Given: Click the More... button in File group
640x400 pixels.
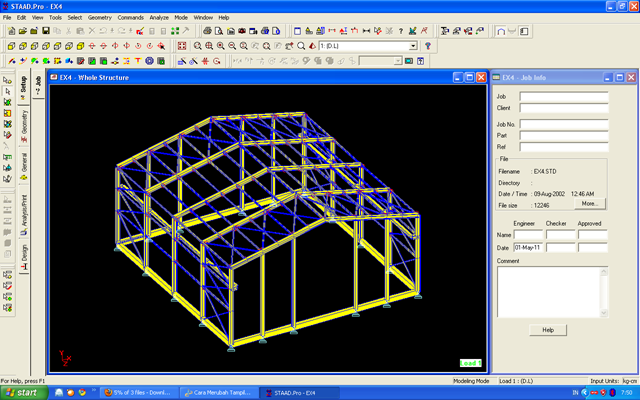Looking at the screenshot, I should pyautogui.click(x=590, y=203).
